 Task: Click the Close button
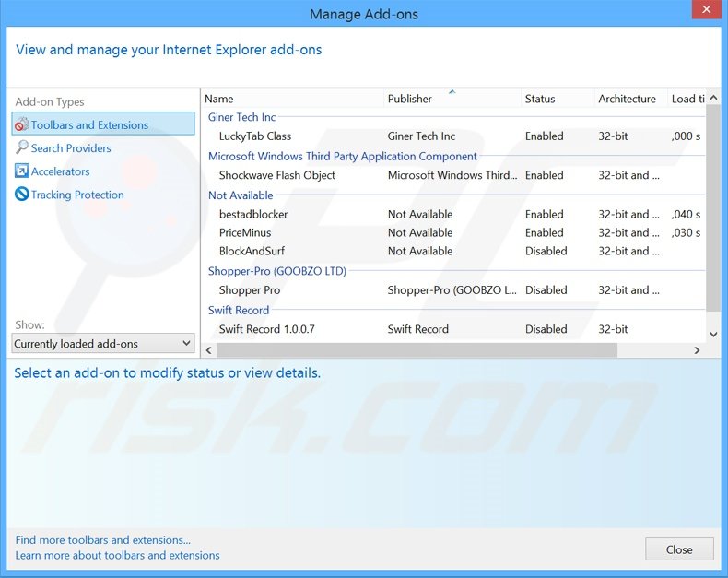pyautogui.click(x=679, y=549)
